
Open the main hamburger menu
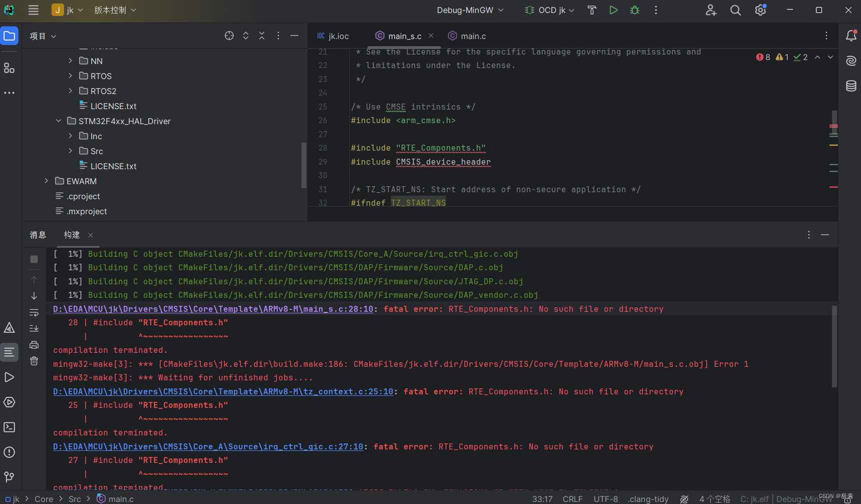click(x=33, y=10)
